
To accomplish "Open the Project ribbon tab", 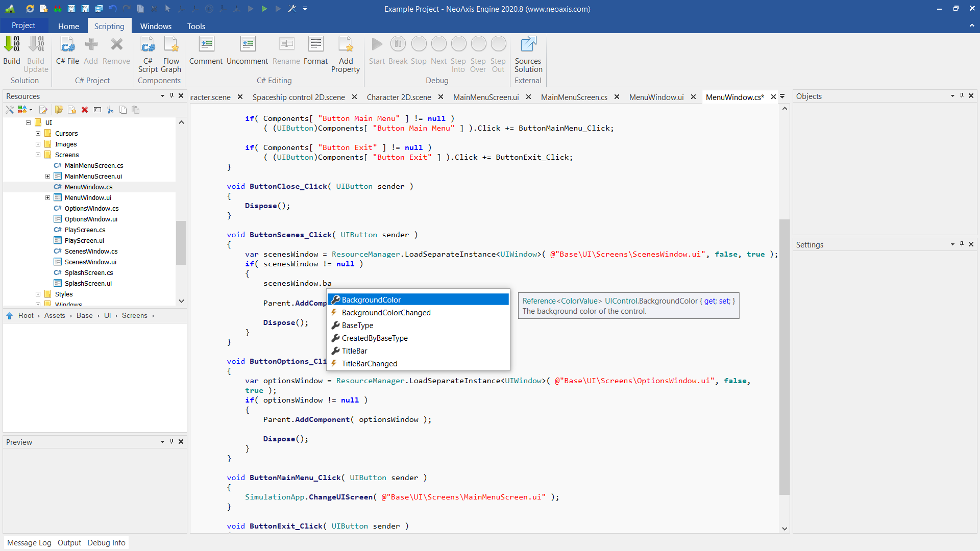I will (23, 26).
